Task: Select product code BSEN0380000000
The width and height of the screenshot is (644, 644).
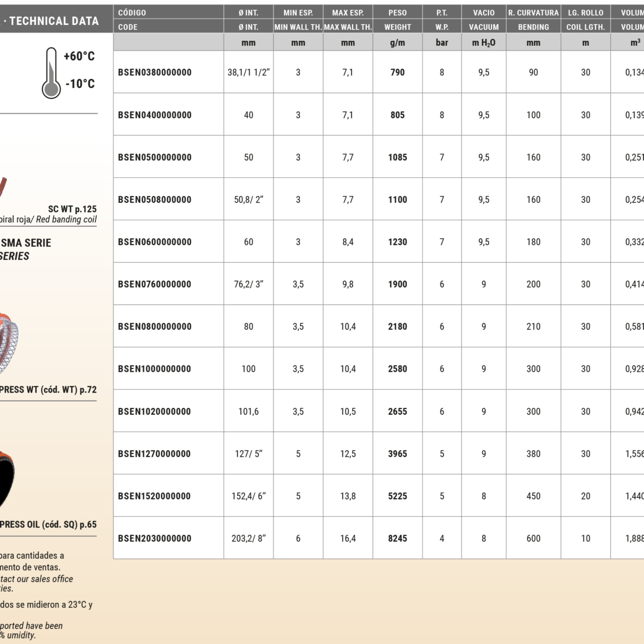Action: tap(155, 72)
